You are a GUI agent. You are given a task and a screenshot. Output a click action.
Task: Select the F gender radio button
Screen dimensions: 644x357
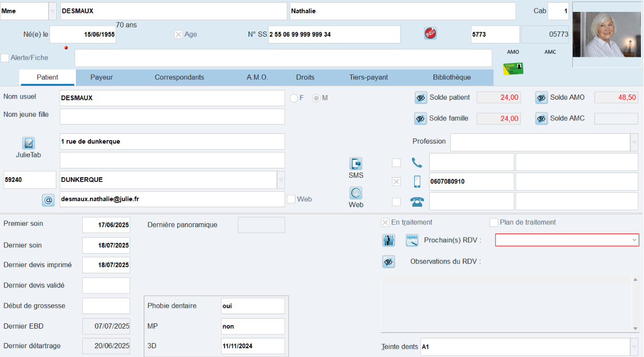[x=294, y=98]
